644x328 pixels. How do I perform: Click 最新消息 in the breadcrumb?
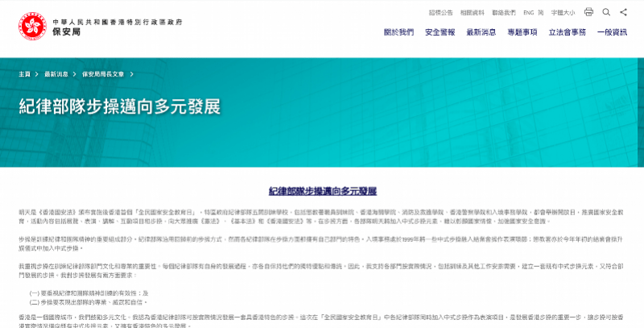click(56, 73)
